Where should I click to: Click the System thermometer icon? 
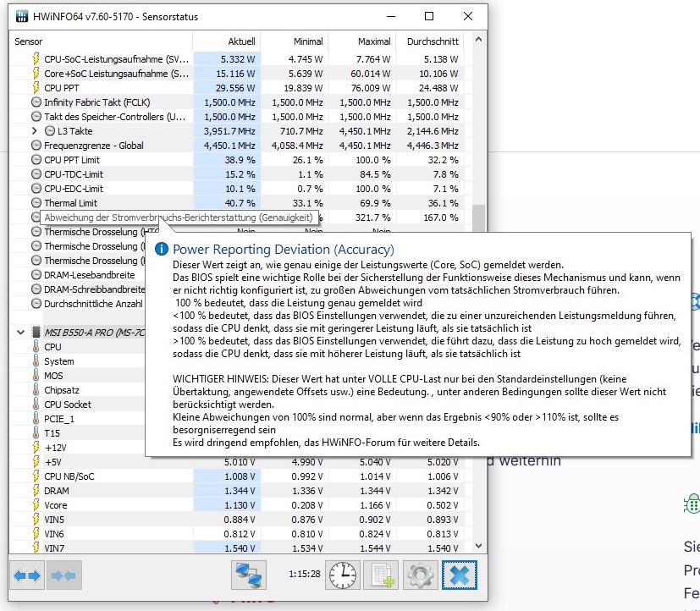(x=36, y=361)
